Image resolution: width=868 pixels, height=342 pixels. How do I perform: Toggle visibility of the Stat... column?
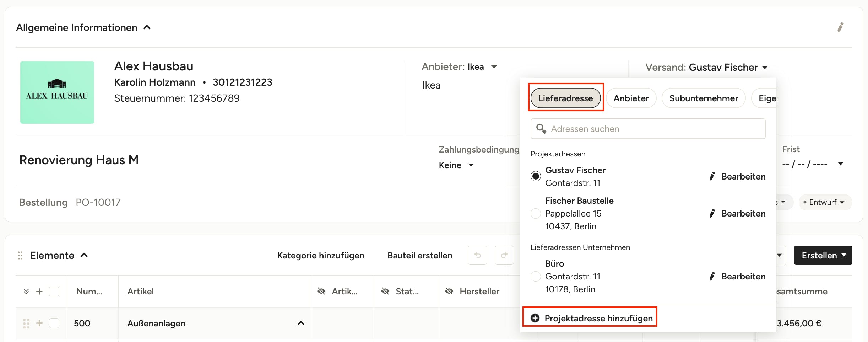coord(385,292)
